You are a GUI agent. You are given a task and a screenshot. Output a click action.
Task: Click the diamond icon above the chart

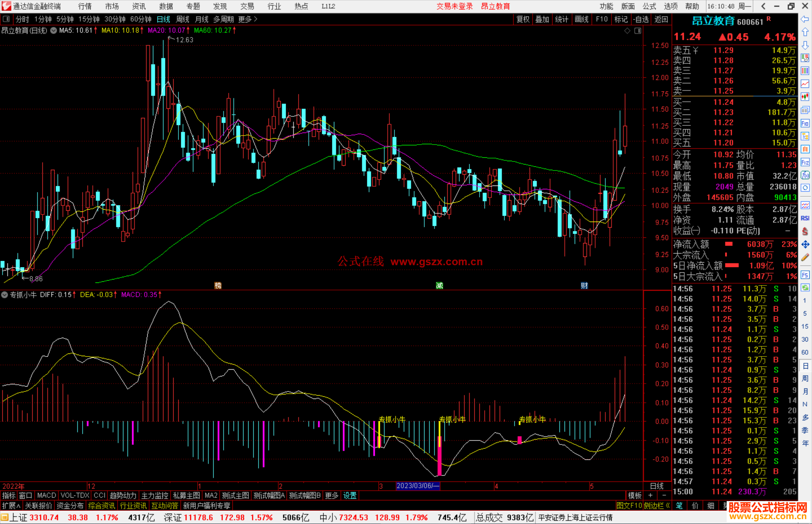tap(627, 30)
